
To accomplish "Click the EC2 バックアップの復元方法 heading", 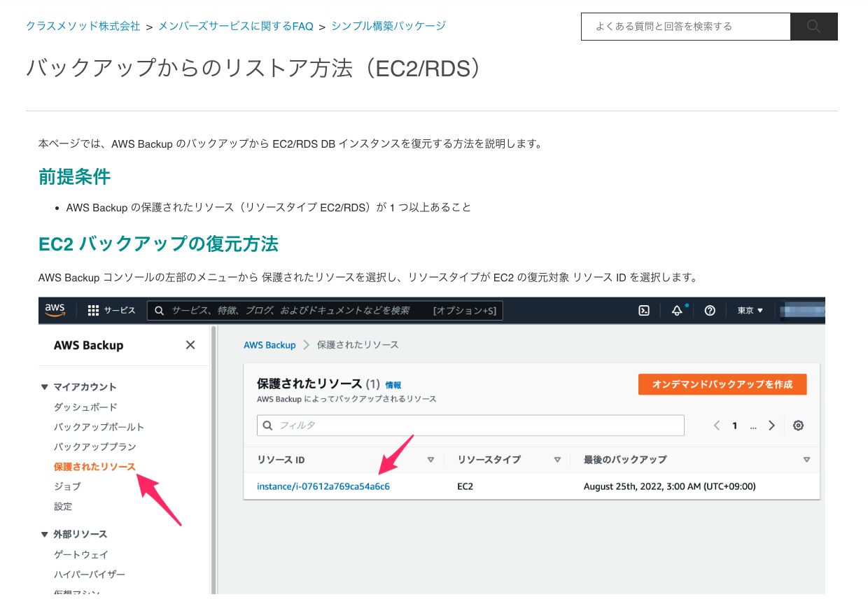I will tap(158, 244).
